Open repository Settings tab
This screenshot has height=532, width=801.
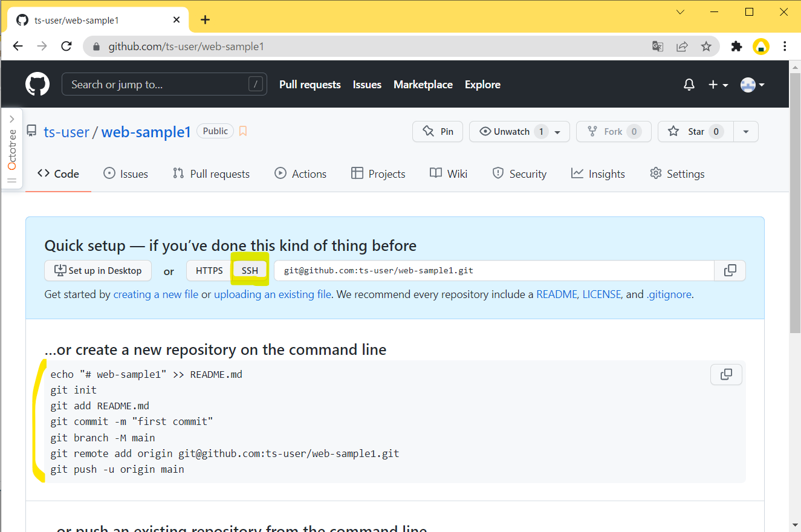(x=677, y=174)
